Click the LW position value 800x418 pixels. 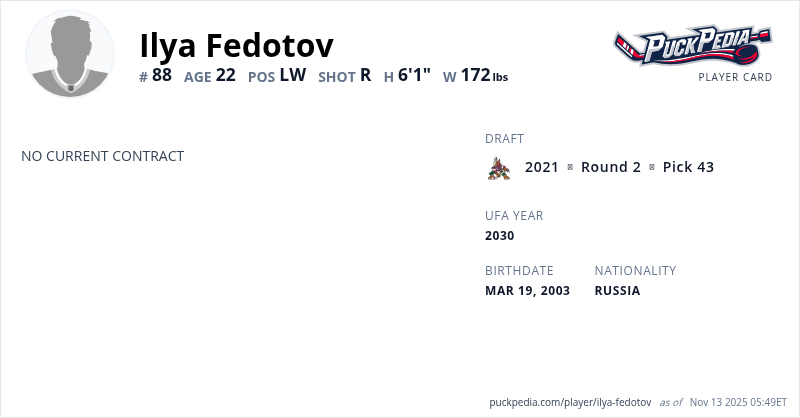pyautogui.click(x=292, y=75)
